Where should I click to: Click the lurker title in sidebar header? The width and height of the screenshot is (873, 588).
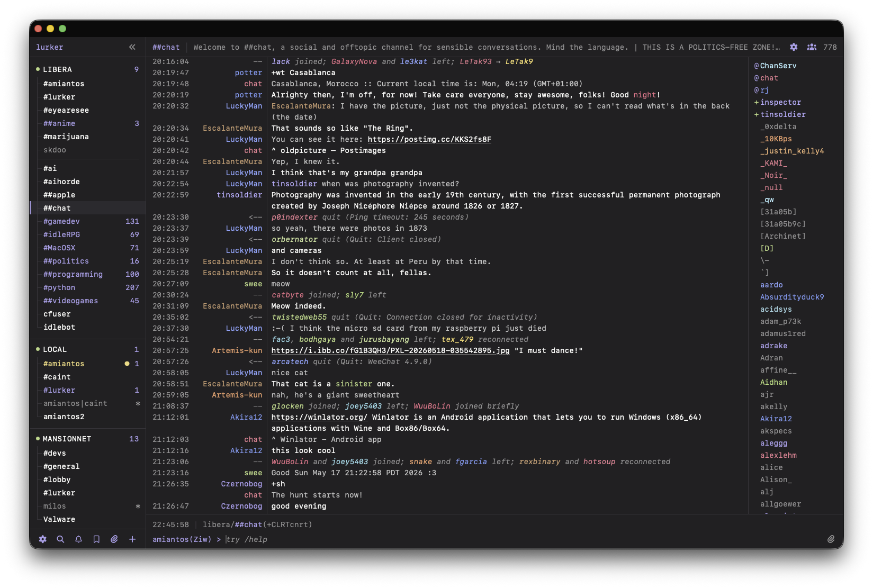pyautogui.click(x=50, y=47)
